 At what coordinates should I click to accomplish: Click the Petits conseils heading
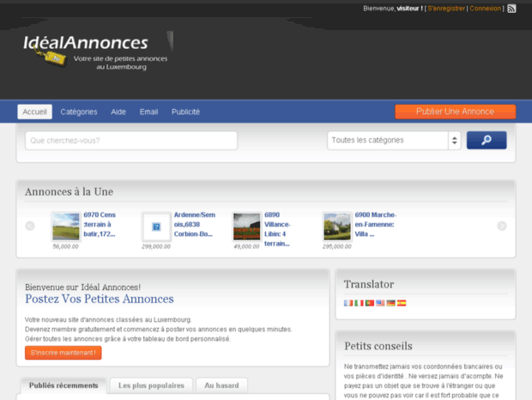(378, 346)
